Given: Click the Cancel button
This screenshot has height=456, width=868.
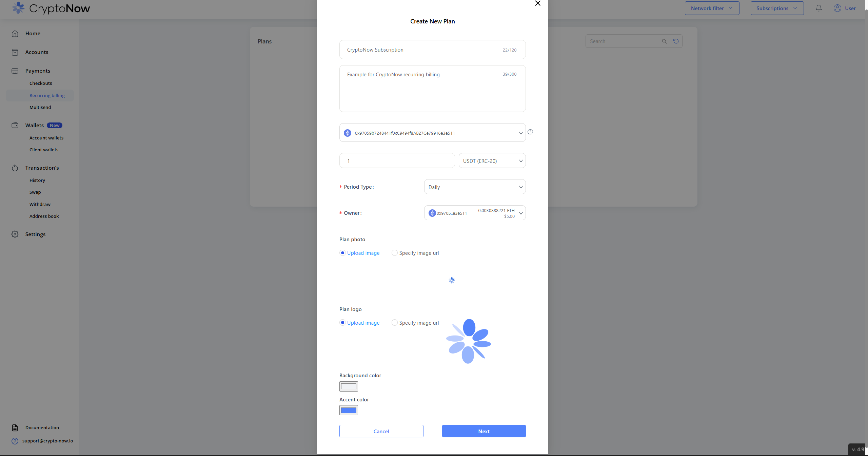Looking at the screenshot, I should coord(381,431).
